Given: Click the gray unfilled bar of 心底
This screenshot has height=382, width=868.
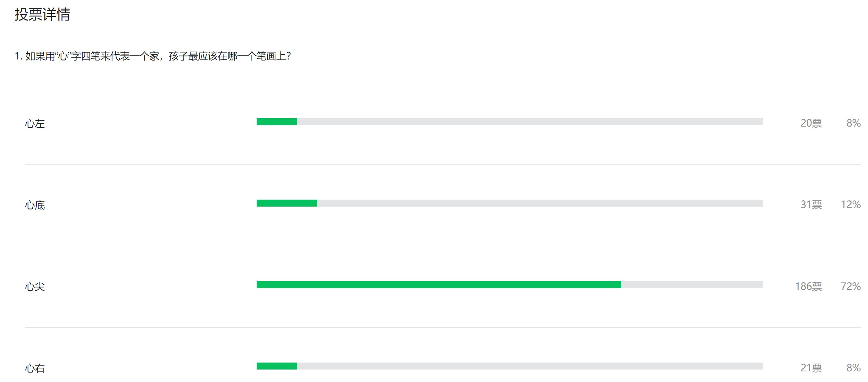Looking at the screenshot, I should coord(540,203).
